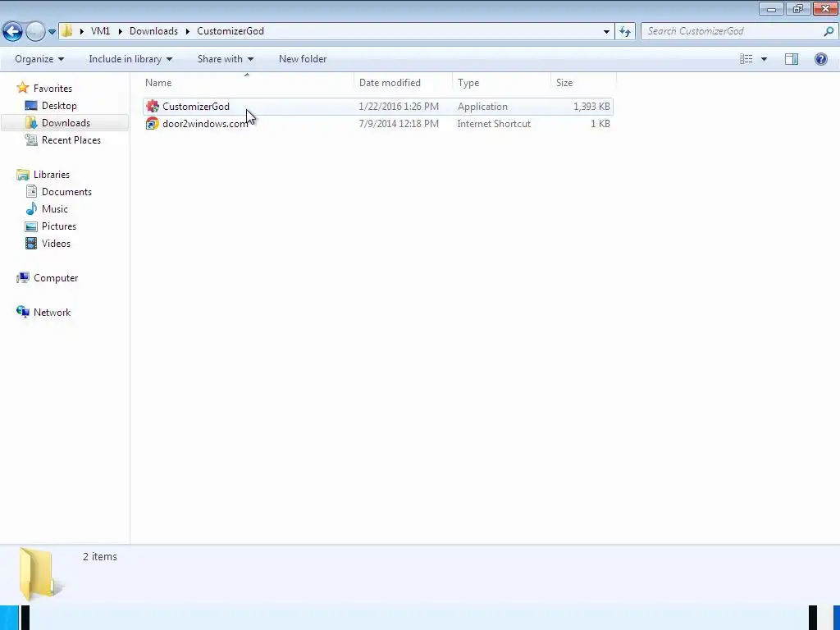Open Recent Places from Favorites
This screenshot has width=840, height=630.
point(71,139)
